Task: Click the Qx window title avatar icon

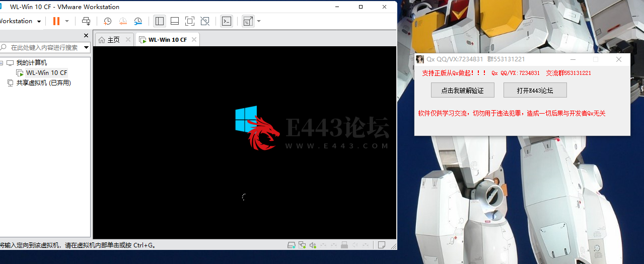Action: coord(419,59)
